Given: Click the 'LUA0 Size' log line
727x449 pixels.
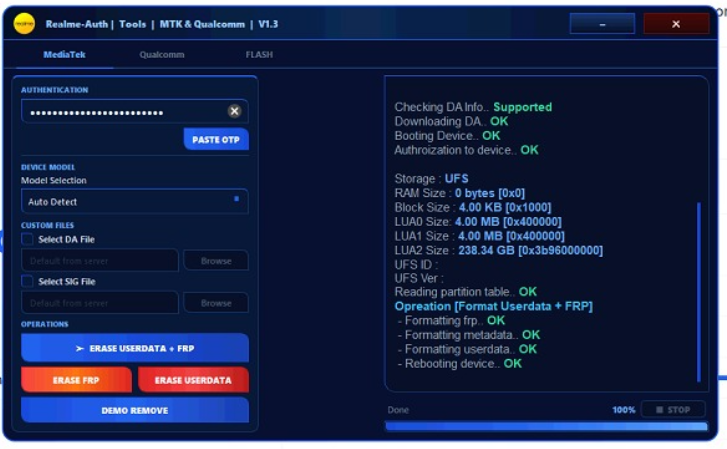Looking at the screenshot, I should 478,222.
